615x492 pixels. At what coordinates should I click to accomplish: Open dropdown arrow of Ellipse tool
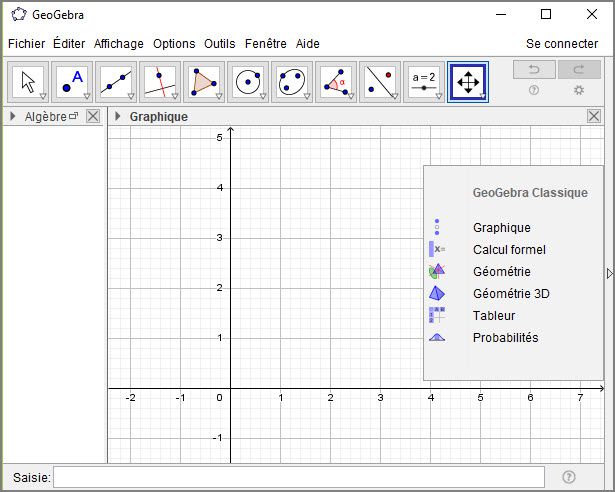click(307, 96)
